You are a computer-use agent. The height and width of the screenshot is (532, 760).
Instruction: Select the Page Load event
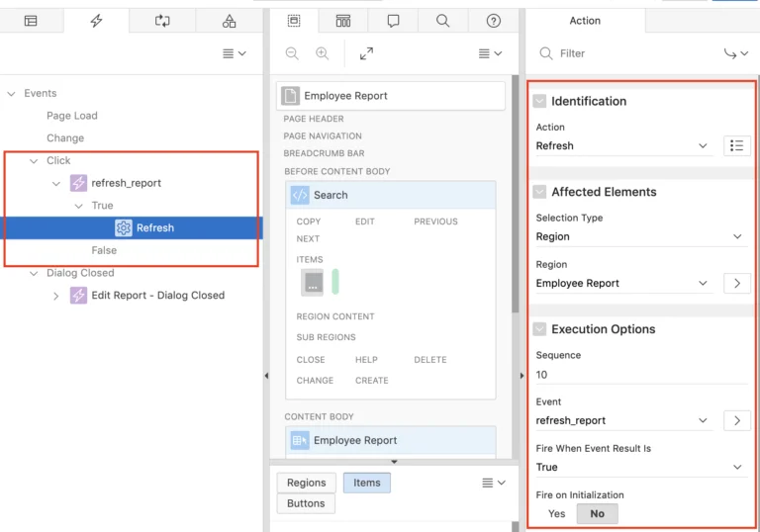[x=71, y=116]
